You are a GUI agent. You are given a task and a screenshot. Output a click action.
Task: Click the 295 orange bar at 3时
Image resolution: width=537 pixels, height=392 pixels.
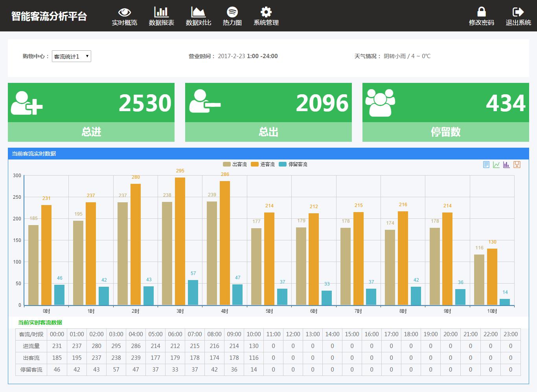pyautogui.click(x=180, y=241)
